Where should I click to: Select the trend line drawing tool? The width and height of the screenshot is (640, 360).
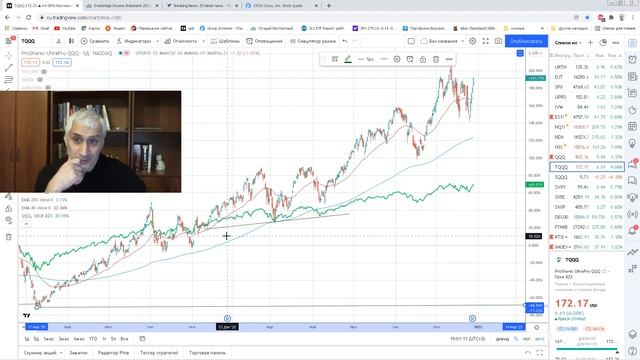point(9,67)
